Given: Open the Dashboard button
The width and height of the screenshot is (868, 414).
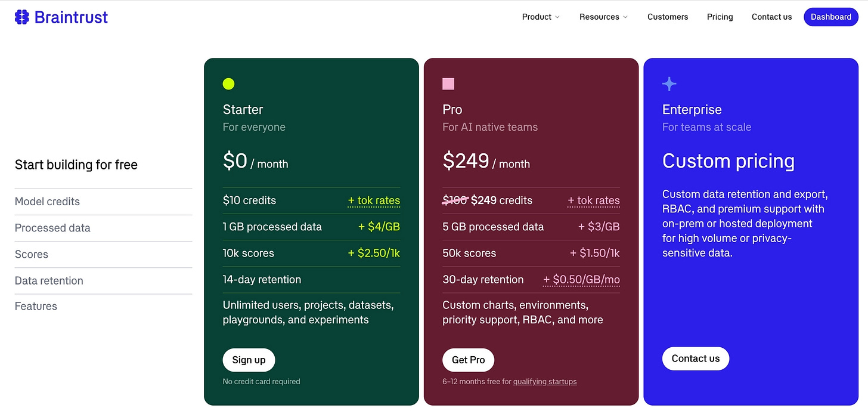Looking at the screenshot, I should (x=830, y=17).
